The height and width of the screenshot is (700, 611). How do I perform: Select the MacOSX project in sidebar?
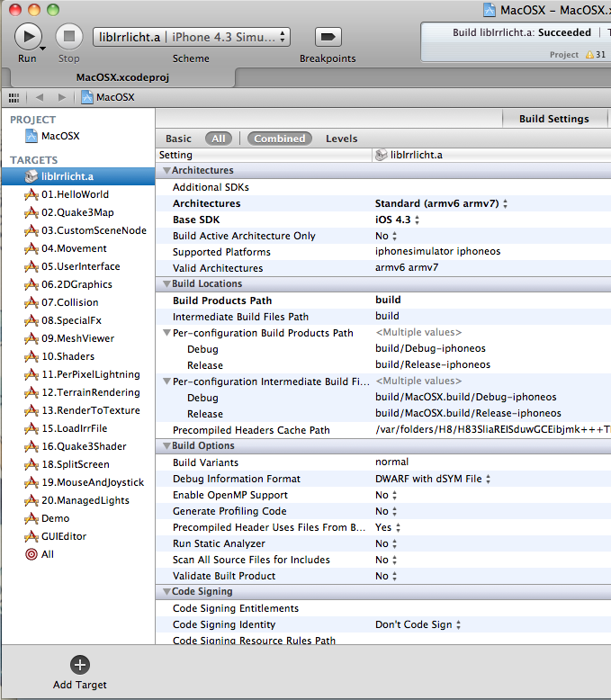click(x=53, y=136)
